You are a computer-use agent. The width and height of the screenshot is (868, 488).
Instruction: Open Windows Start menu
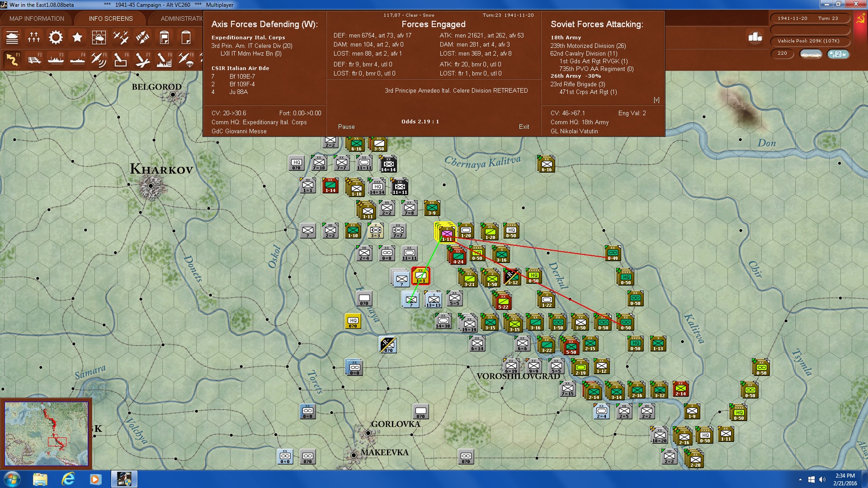[11, 479]
